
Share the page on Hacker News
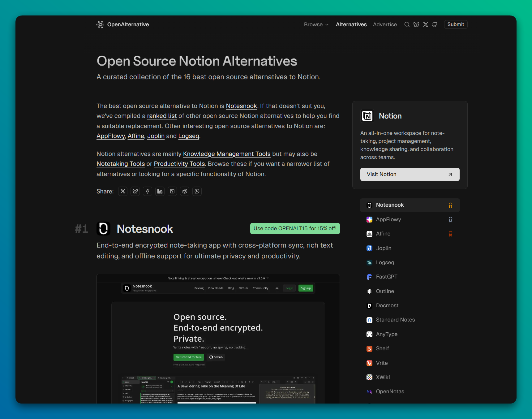(172, 191)
